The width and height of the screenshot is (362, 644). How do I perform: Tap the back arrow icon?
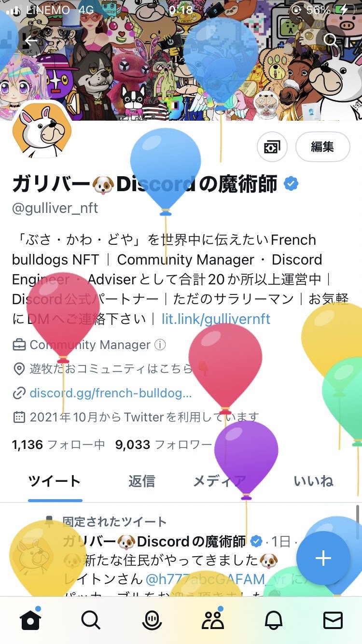pos(31,41)
